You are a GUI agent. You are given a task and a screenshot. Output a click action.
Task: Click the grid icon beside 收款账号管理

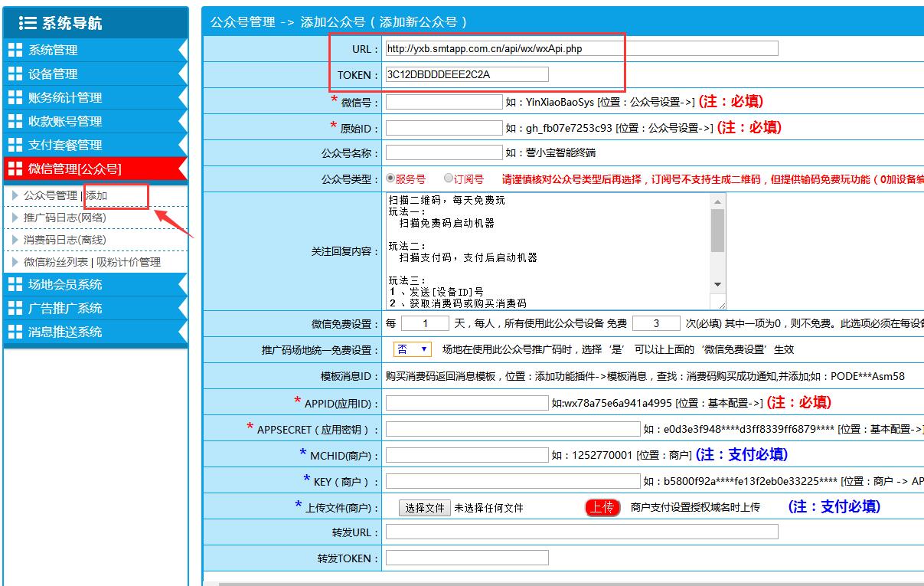tap(15, 121)
